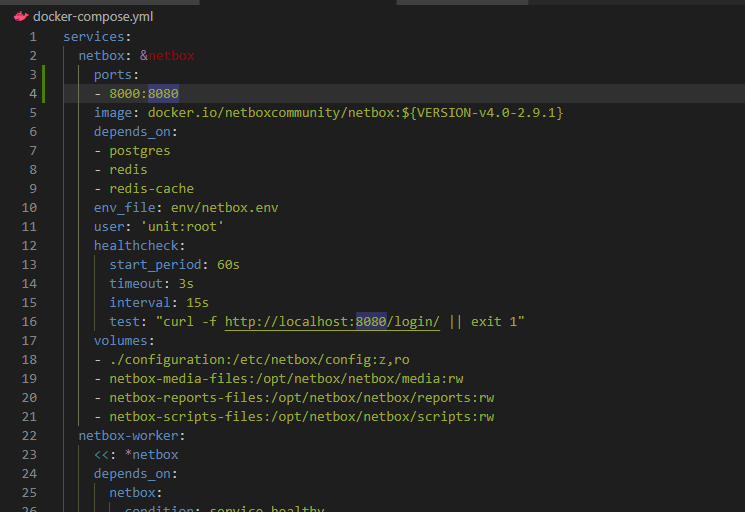This screenshot has height=512, width=745.
Task: Open the http://localhost:8080/login/ link
Action: pos(332,322)
